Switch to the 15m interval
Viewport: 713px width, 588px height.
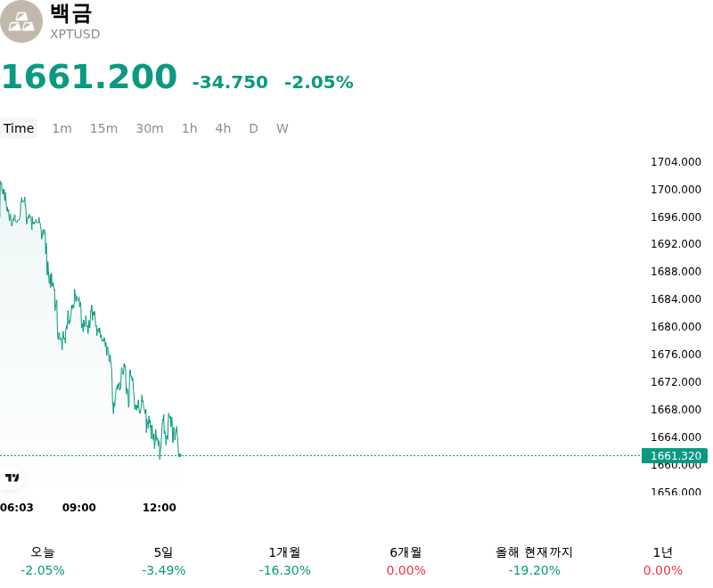[103, 128]
